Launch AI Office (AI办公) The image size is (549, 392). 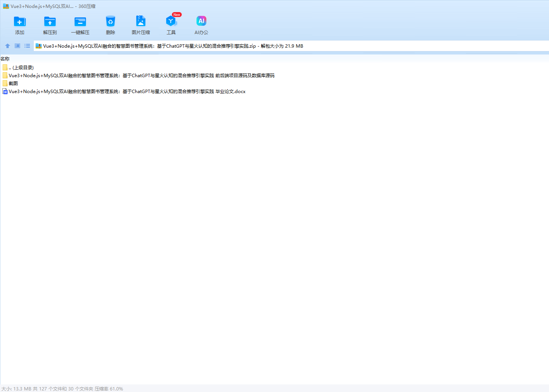201,21
